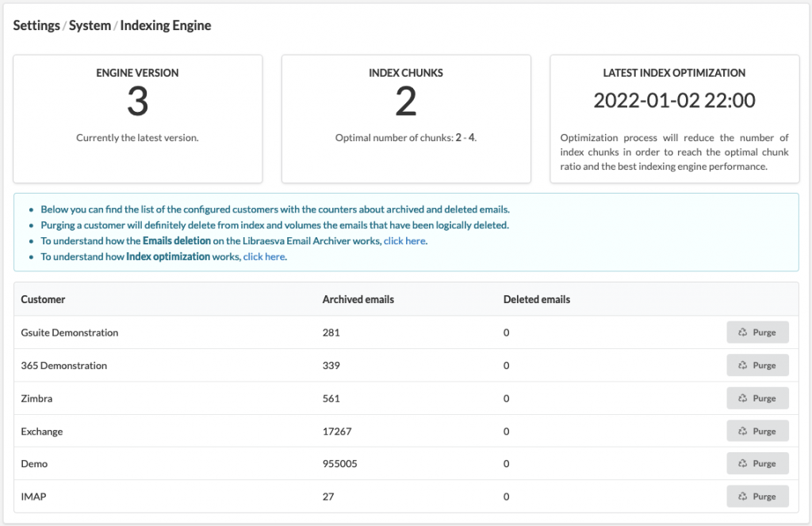812x526 pixels.
Task: Select the Demo customer name
Action: [x=33, y=464]
